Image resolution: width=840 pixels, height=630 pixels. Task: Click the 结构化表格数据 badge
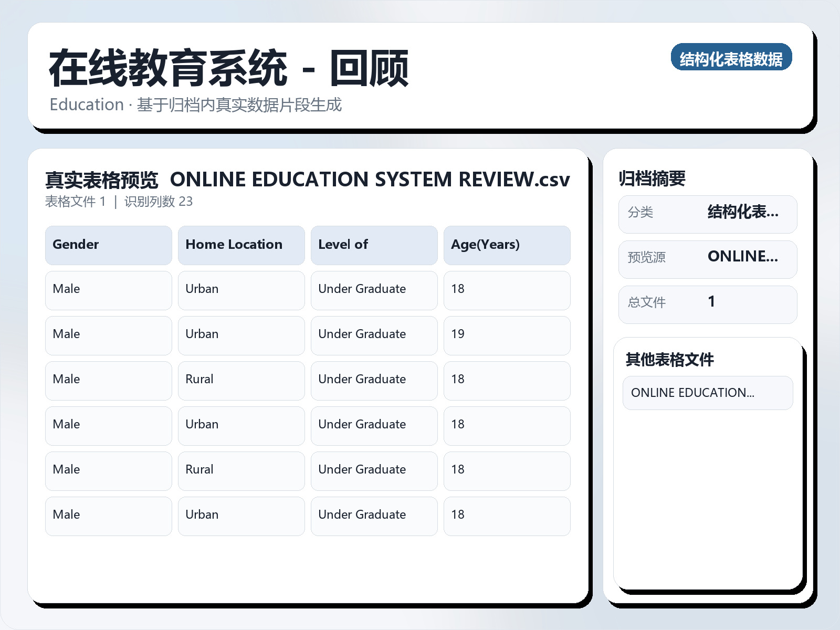click(731, 58)
